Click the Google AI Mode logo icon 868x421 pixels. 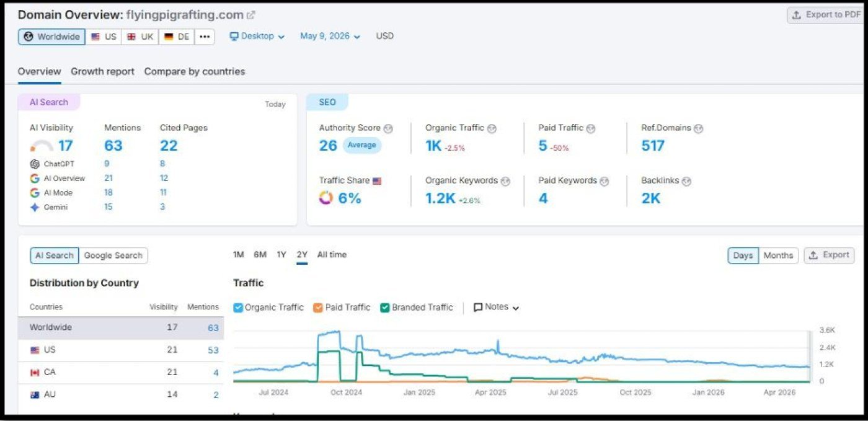pyautogui.click(x=35, y=193)
